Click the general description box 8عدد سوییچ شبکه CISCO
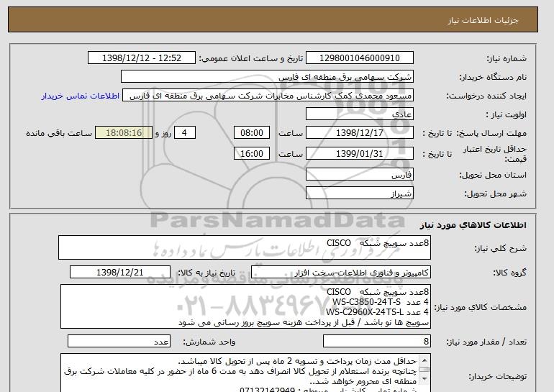Screen dimensions: 554x392 (245, 248)
